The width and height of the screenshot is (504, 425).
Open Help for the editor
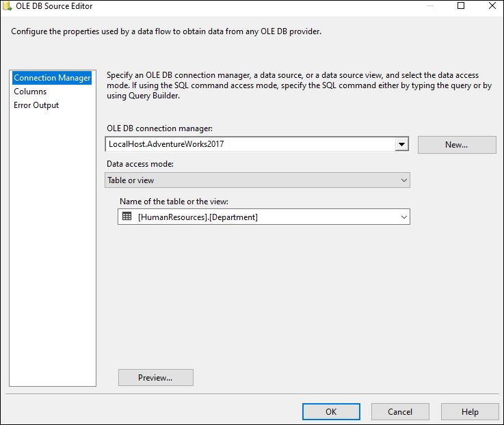coord(470,412)
